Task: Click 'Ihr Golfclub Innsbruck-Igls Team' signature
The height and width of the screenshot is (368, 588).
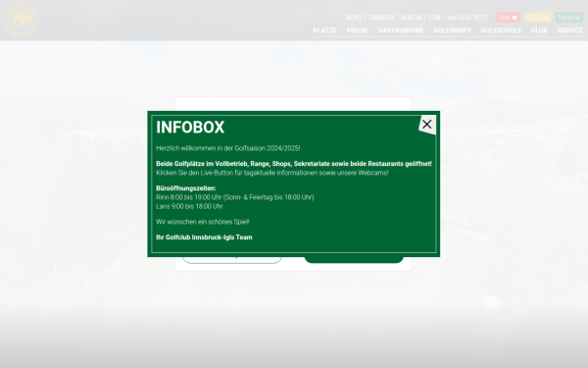Action: tap(204, 237)
